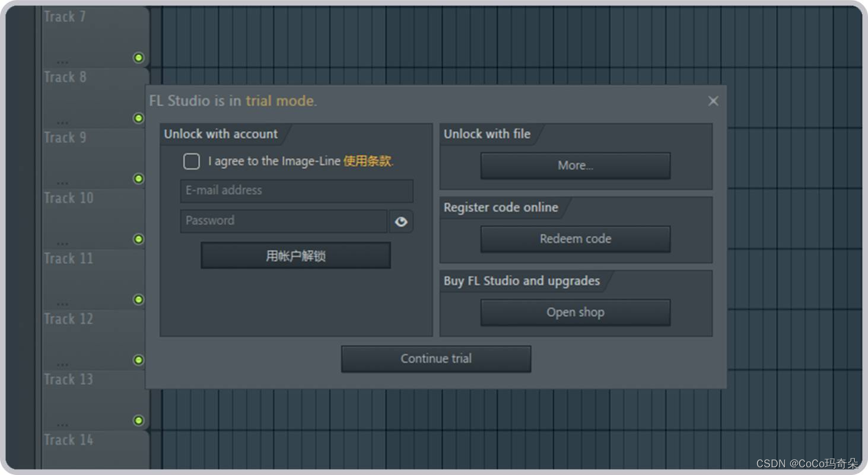Select the Track 13 header label
Image resolution: width=868 pixels, height=475 pixels.
click(x=69, y=380)
